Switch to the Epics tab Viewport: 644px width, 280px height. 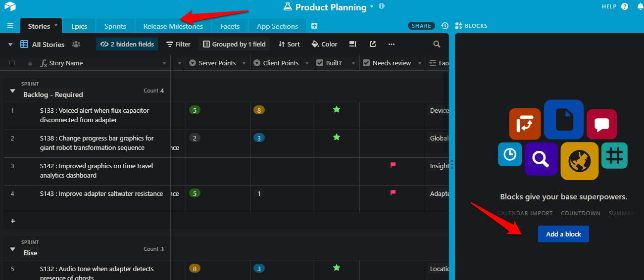[x=79, y=26]
